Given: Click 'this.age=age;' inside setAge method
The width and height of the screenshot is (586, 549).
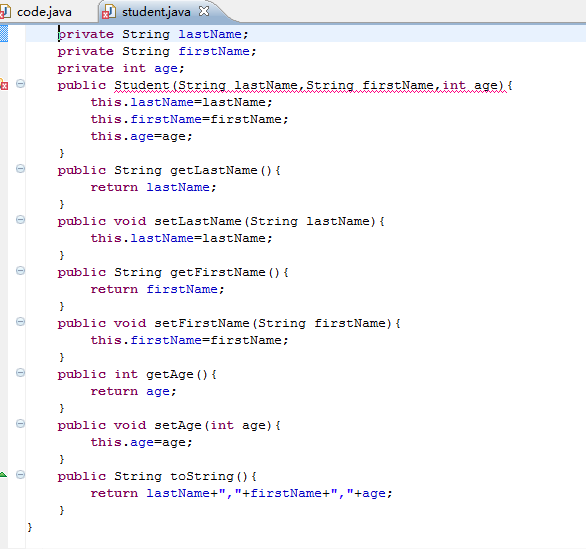Looking at the screenshot, I should click(141, 442).
